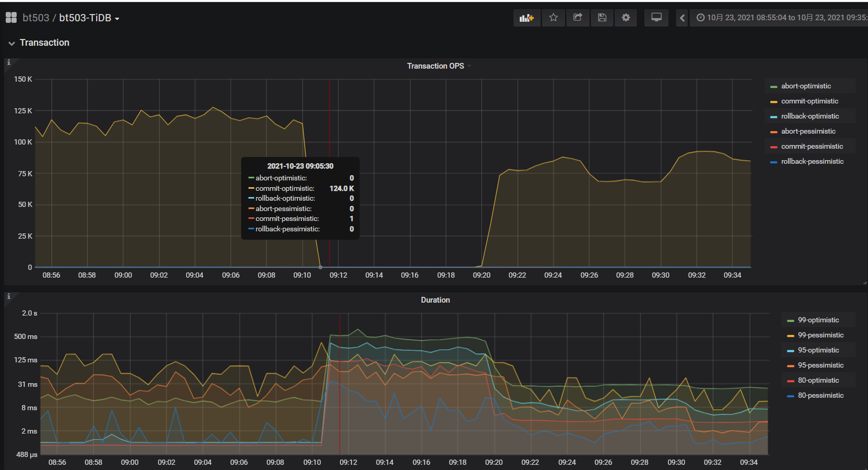Save the dashboard with the disk icon
Screen dimensions: 868x470
click(x=602, y=18)
